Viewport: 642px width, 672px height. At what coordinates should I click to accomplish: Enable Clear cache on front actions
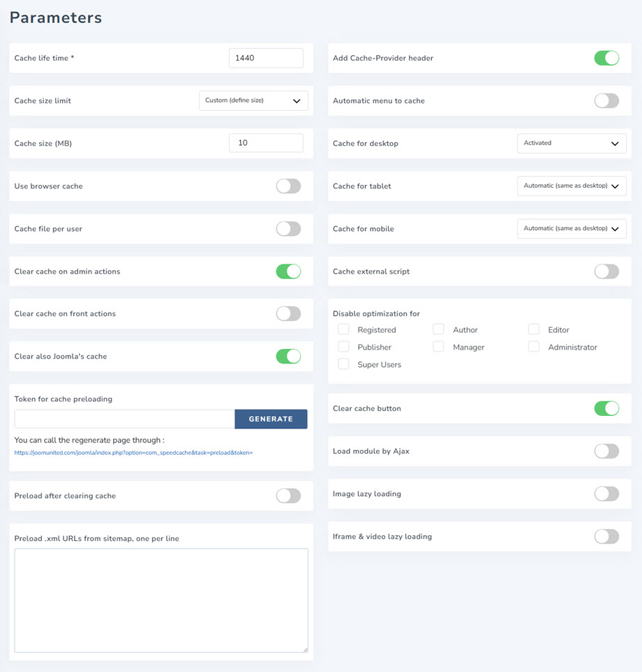[x=288, y=313]
